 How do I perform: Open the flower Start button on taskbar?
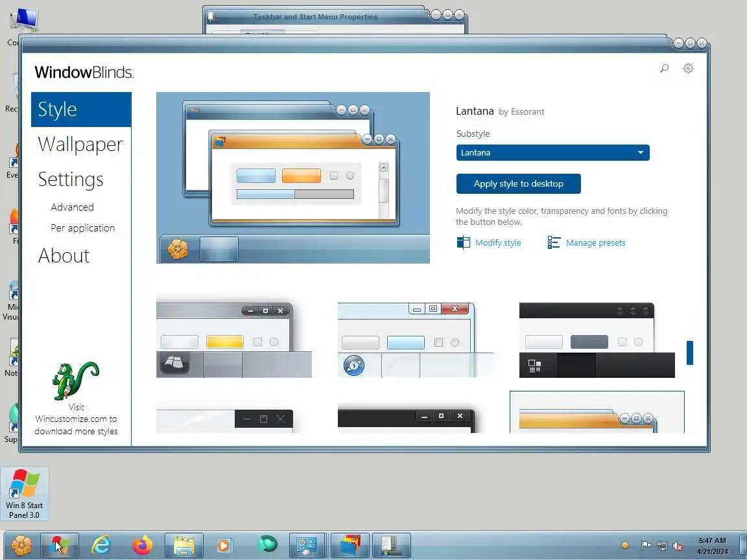pos(21,546)
